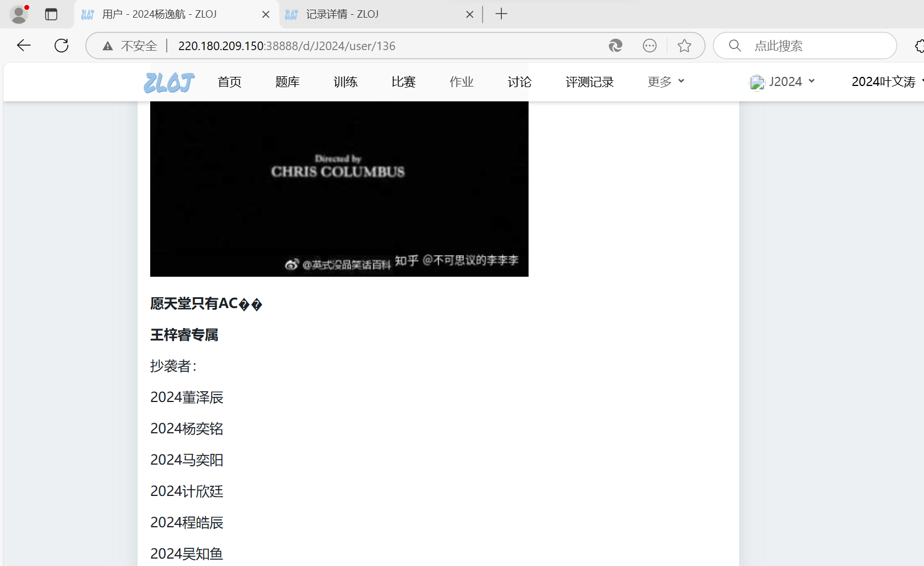Click the ZLOJ site logo
This screenshot has width=924, height=566.
[x=169, y=83]
